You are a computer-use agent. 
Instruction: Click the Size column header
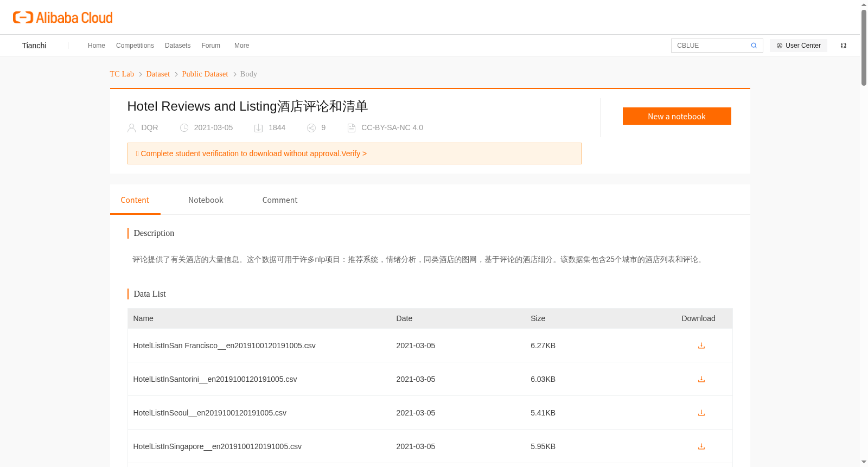point(538,318)
